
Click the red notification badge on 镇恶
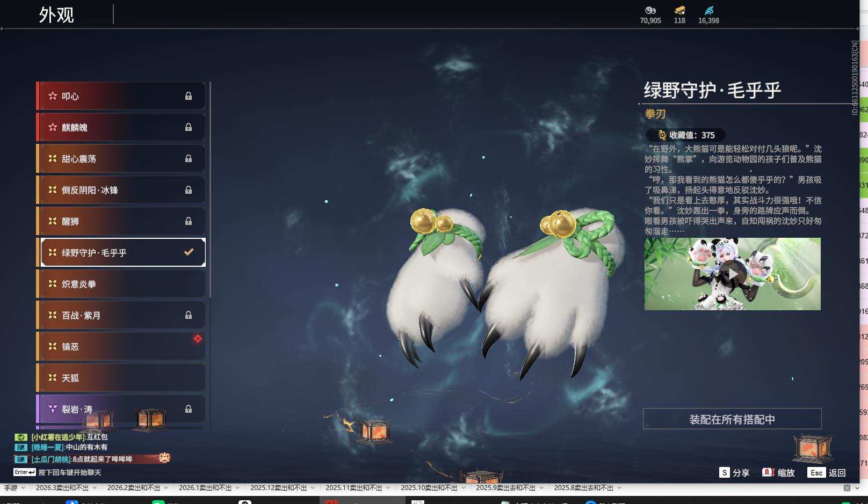(198, 338)
